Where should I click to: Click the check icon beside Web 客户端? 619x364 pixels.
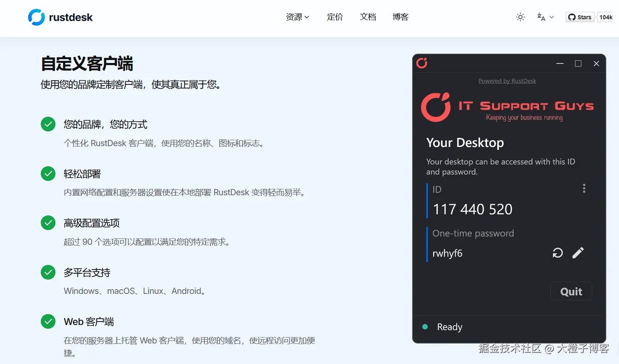[48, 322]
